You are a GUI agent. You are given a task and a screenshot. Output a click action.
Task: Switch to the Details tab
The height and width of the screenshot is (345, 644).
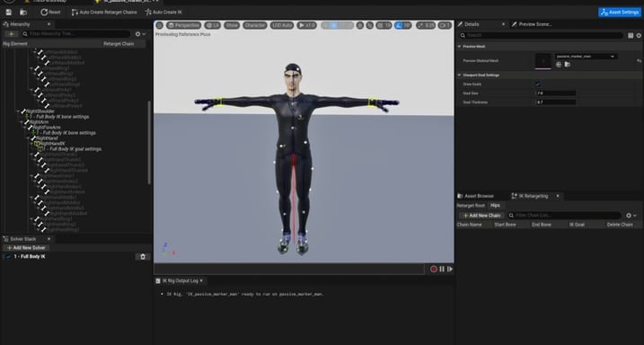(472, 24)
